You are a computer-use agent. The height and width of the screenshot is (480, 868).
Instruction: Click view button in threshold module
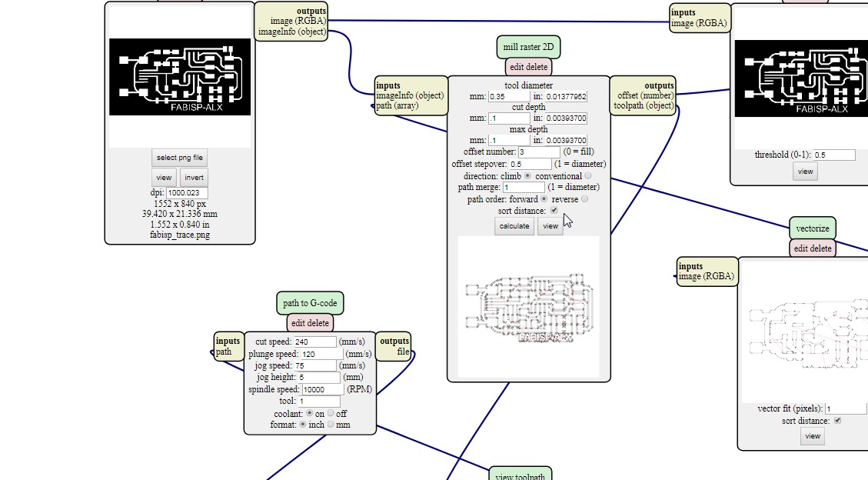point(805,172)
